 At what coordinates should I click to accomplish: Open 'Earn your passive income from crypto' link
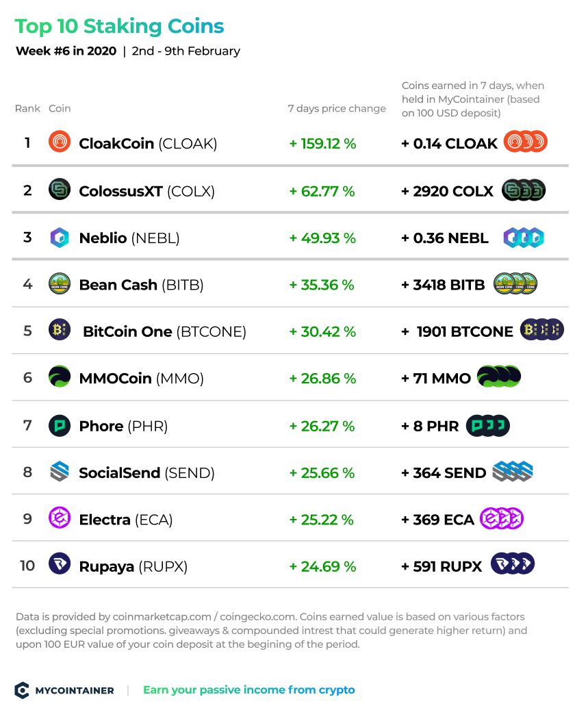(249, 690)
